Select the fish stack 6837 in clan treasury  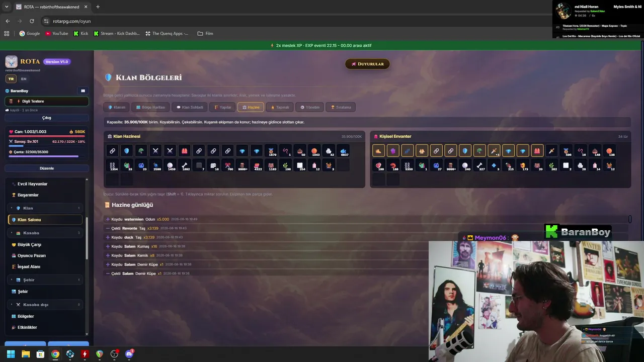coord(344,151)
